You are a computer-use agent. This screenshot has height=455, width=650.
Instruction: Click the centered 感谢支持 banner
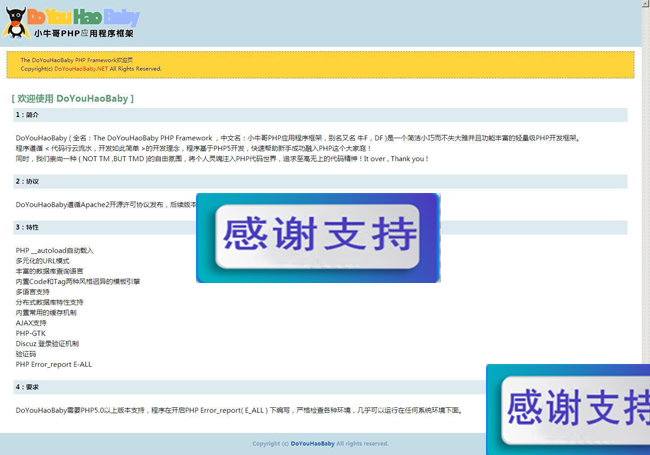click(x=318, y=238)
